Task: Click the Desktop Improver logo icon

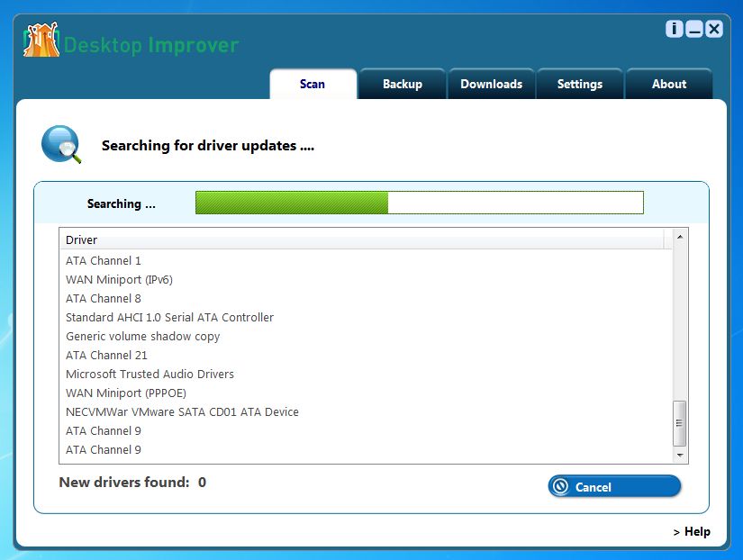Action: pyautogui.click(x=41, y=41)
